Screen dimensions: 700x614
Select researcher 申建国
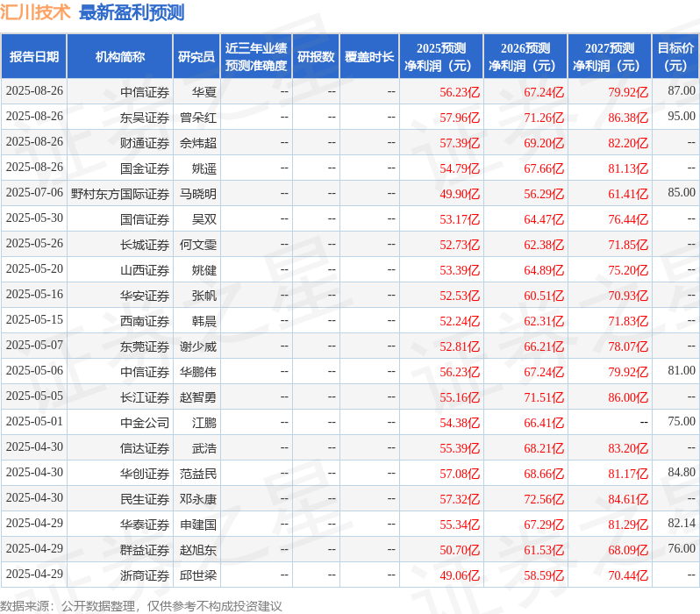[x=198, y=525]
